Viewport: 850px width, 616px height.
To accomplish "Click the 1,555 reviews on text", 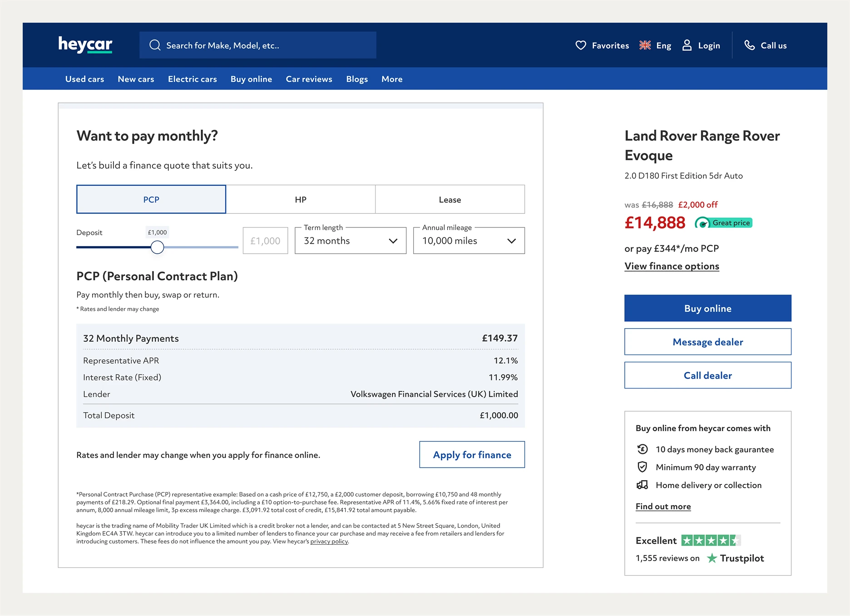I will [667, 558].
